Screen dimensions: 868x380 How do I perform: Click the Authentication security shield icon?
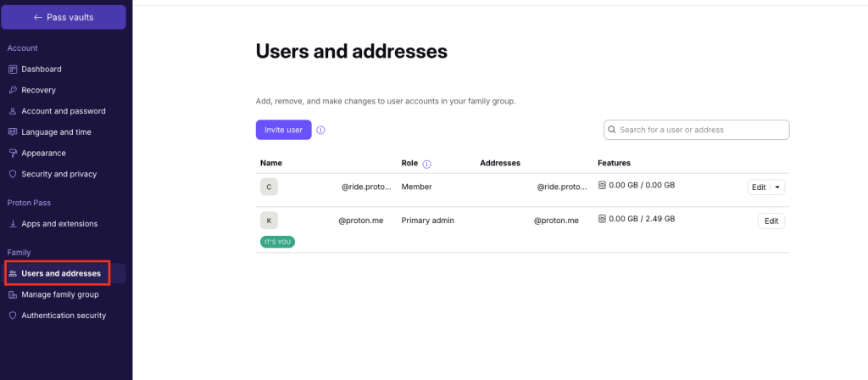[x=13, y=316]
